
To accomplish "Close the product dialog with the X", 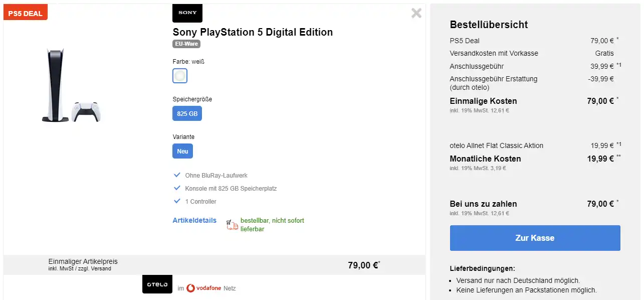I will [x=416, y=13].
